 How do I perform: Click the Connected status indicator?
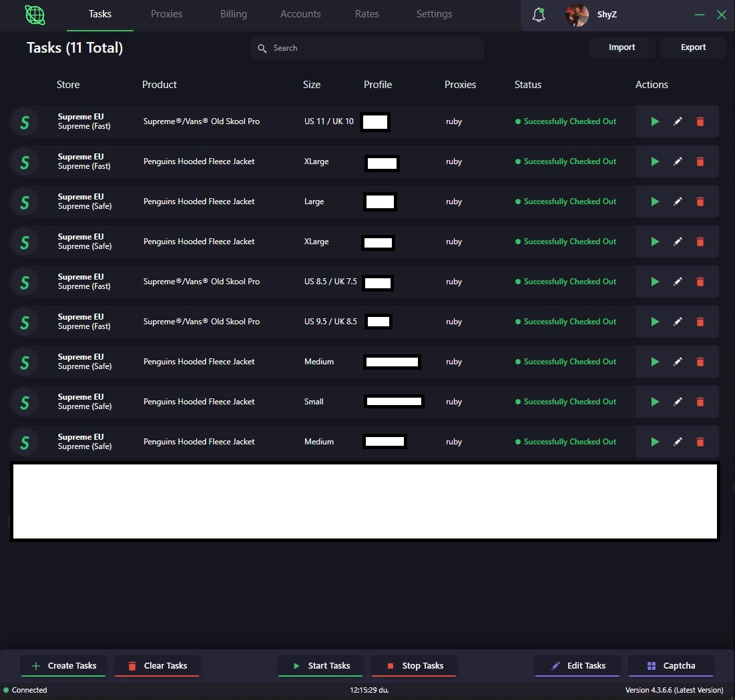(25, 690)
